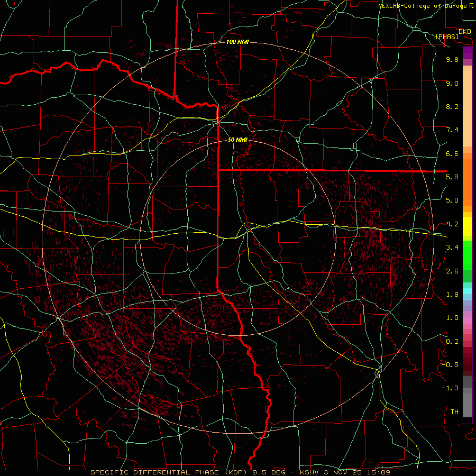
Task: Click the 2.6 scale value
Action: (452, 271)
